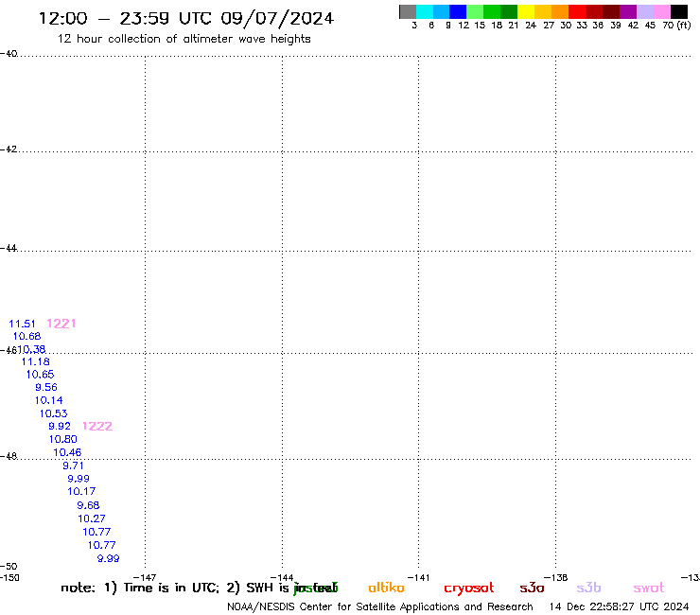Click the dark red s3a label

tap(532, 588)
